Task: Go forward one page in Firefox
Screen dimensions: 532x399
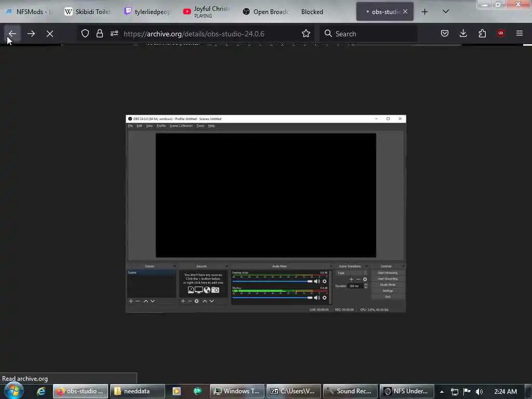Action: coord(31,34)
